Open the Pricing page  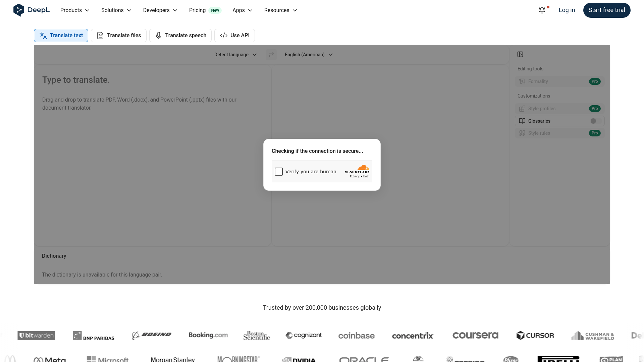coord(197,10)
